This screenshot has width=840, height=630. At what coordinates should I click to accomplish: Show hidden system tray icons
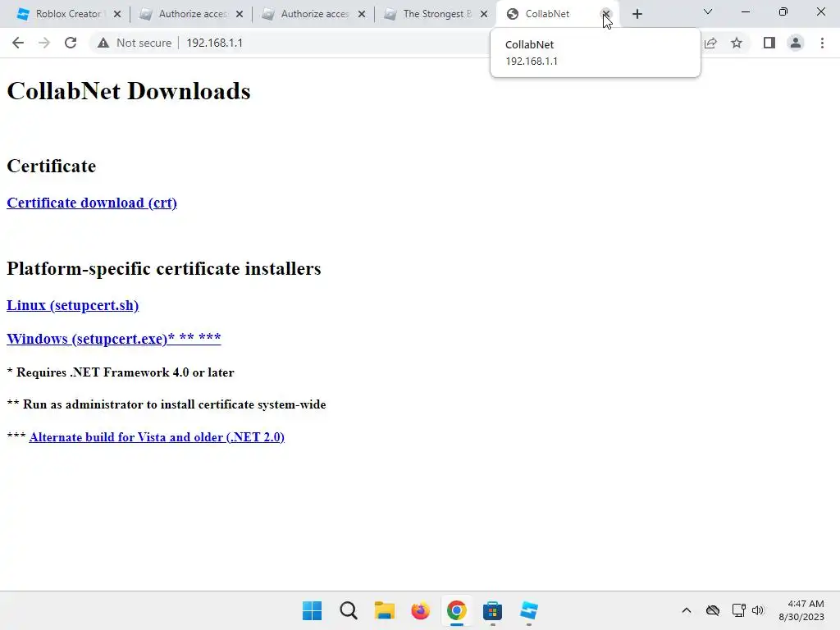[x=687, y=610]
